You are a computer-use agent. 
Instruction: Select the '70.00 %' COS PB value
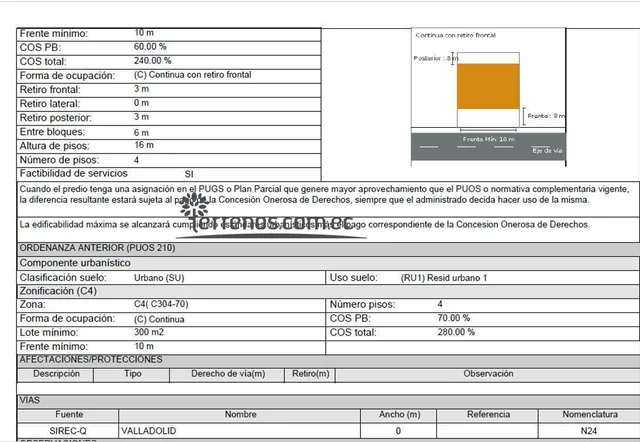pyautogui.click(x=453, y=318)
